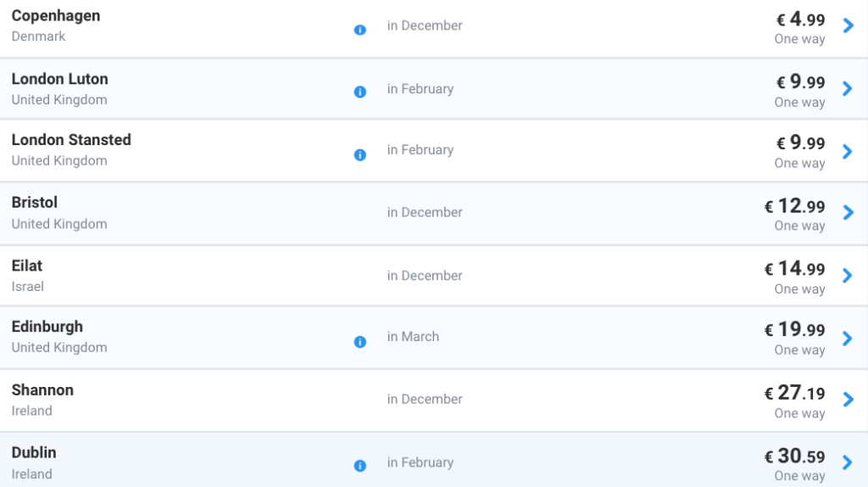
Task: Click the London Stansted chevron arrow
Action: pos(848,151)
